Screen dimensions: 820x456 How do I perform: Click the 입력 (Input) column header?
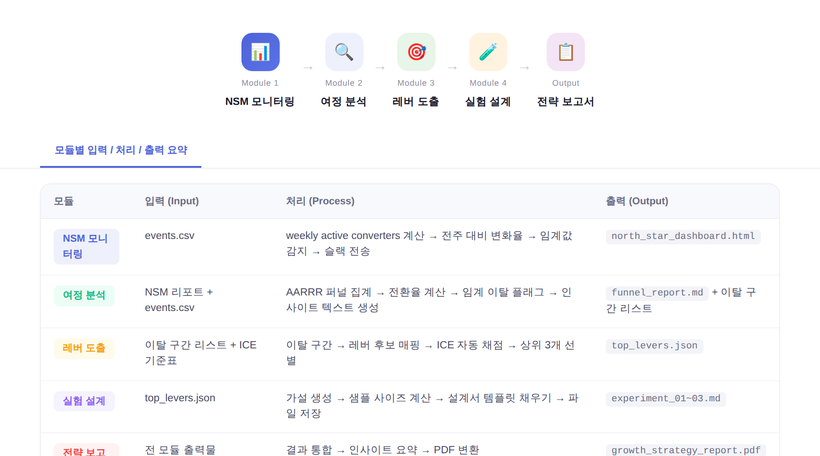tap(172, 201)
